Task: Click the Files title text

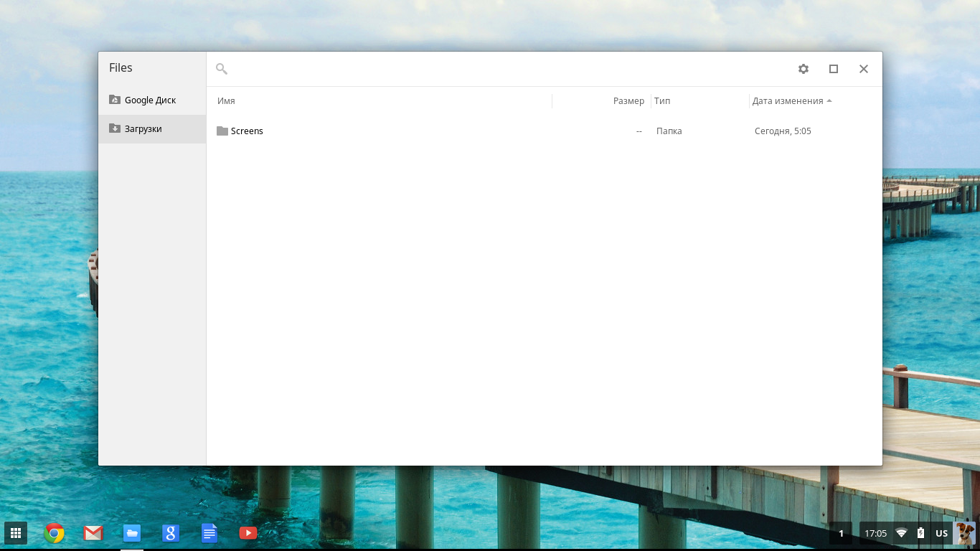Action: pyautogui.click(x=121, y=67)
